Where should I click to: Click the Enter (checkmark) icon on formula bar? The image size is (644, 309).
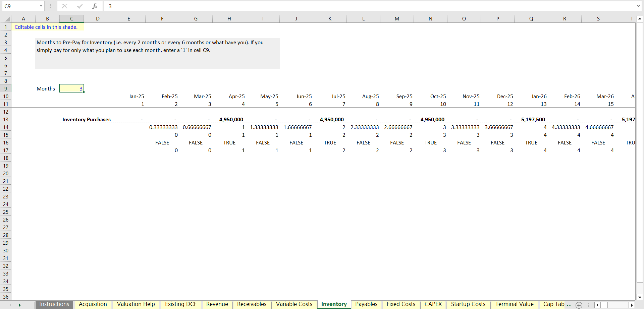pyautogui.click(x=79, y=6)
